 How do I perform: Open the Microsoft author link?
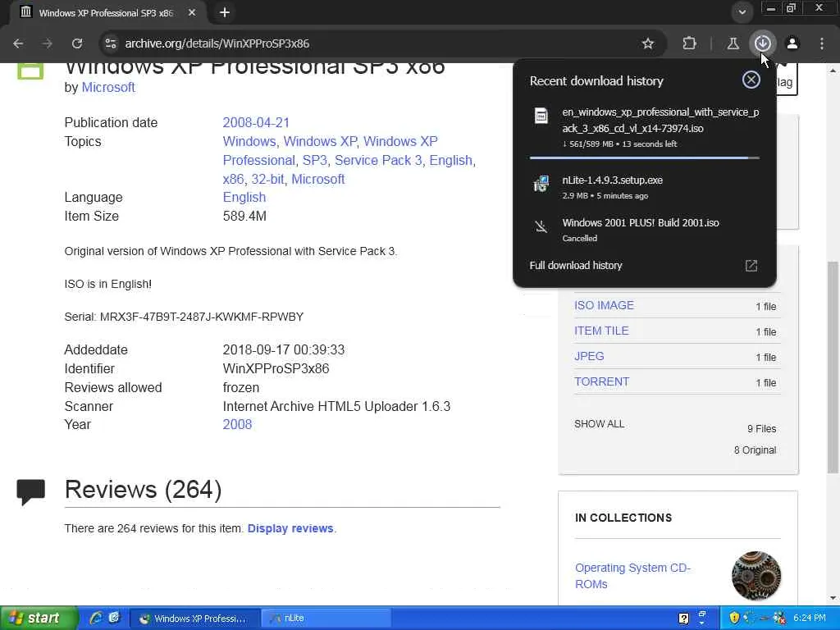pyautogui.click(x=108, y=87)
